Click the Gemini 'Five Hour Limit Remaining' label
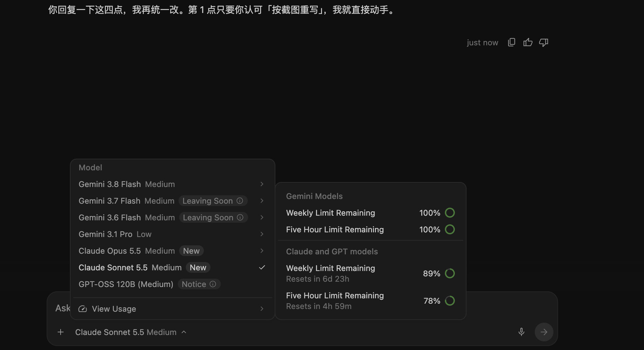Screen dimensions: 644x350 pos(335,229)
